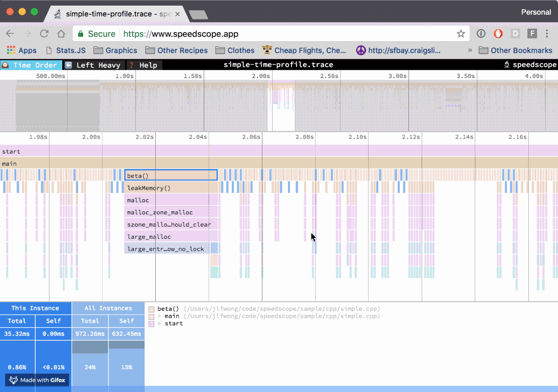Open the Stats.JS bookmark
The width and height of the screenshot is (558, 392).
[x=65, y=51]
